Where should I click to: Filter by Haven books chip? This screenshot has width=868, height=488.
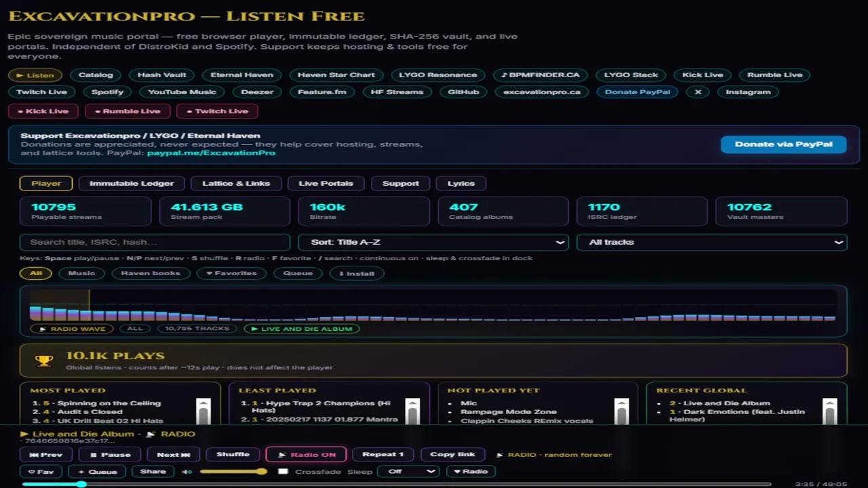[151, 273]
